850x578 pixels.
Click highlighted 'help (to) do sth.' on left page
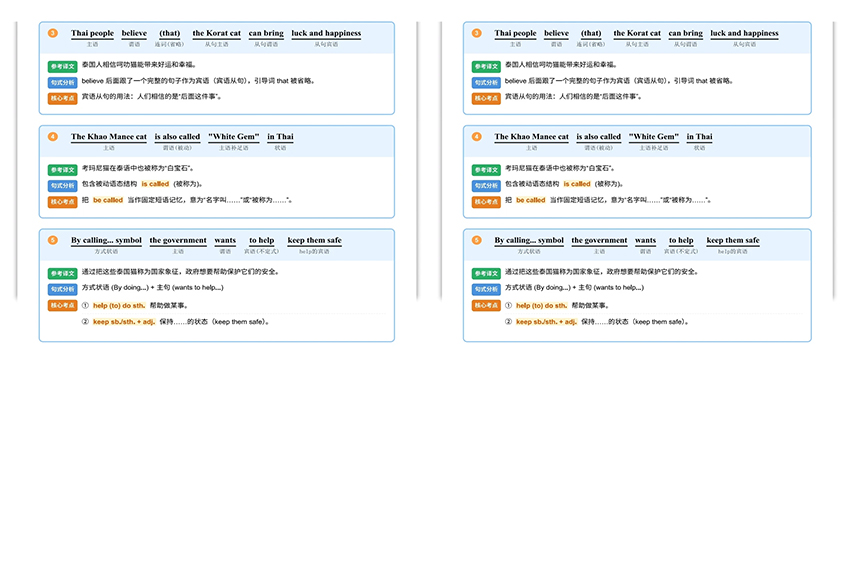point(119,306)
